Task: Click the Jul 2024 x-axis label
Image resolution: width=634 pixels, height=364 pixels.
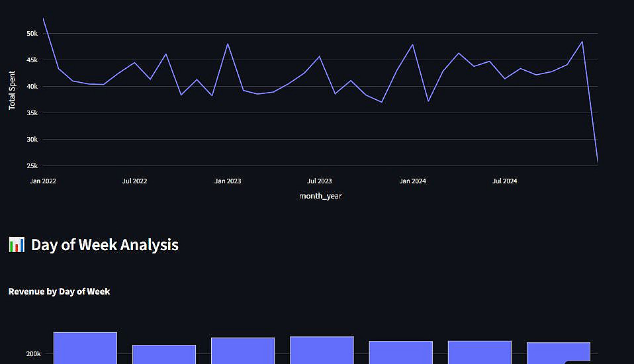Action: coord(504,181)
